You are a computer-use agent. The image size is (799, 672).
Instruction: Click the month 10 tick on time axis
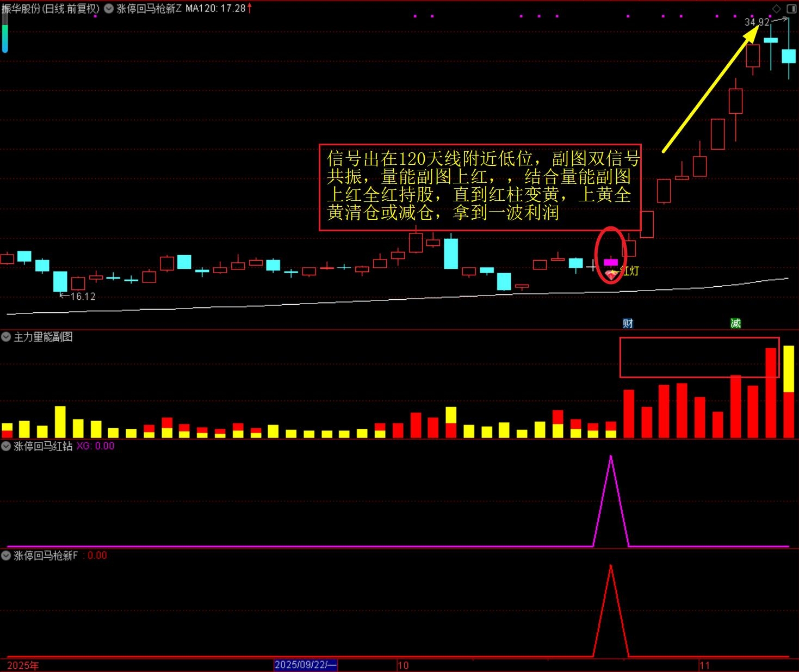pyautogui.click(x=403, y=665)
